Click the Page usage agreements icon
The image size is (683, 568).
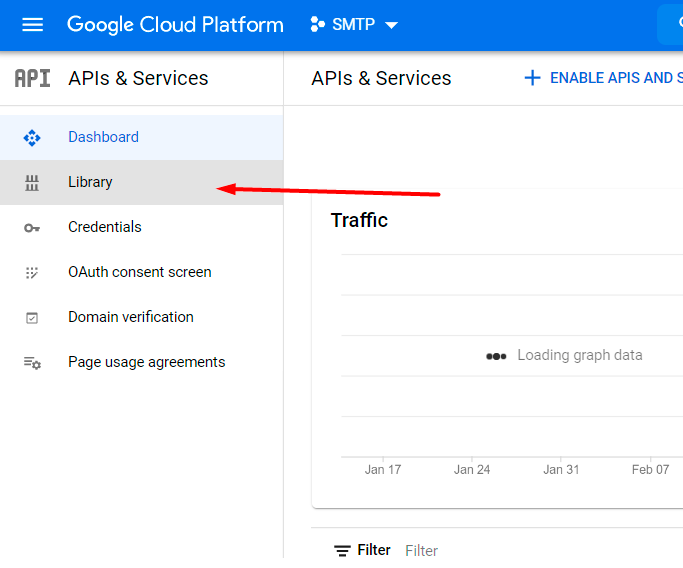(x=32, y=363)
